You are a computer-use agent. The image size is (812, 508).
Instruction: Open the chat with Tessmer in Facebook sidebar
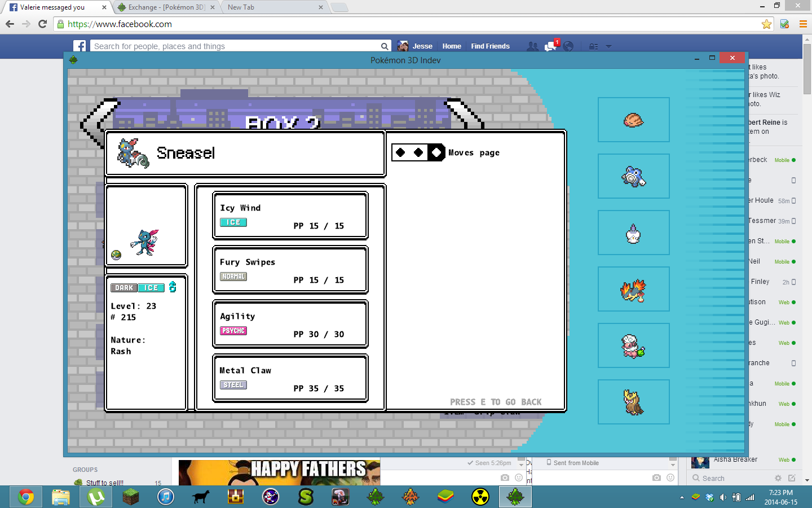(772, 221)
